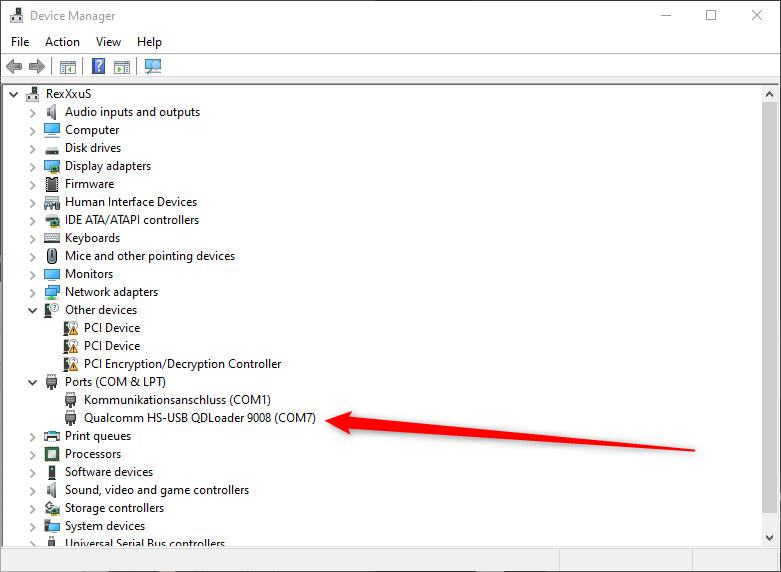Click the Network adapters icon
Viewport: 781px width, 572px height.
(x=52, y=292)
